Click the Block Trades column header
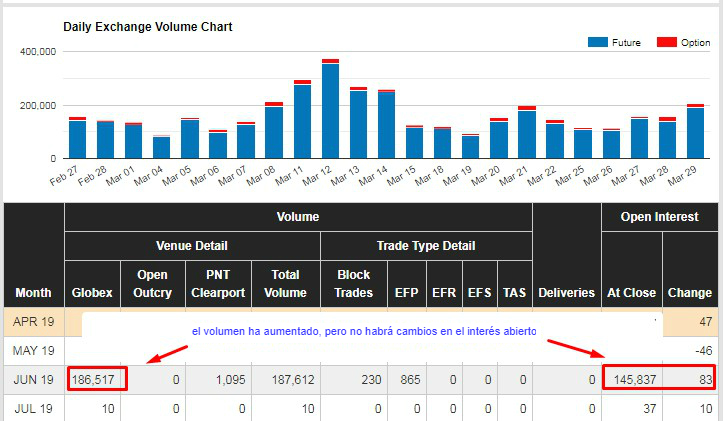The width and height of the screenshot is (728, 421). pyautogui.click(x=353, y=283)
